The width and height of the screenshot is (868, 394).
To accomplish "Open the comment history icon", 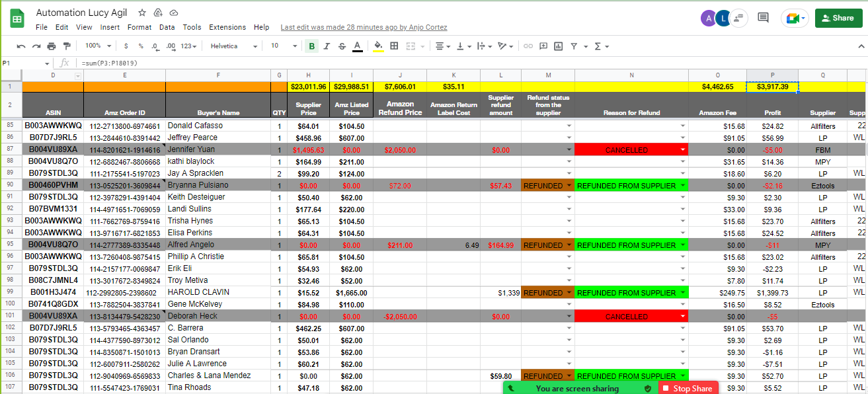I will (764, 18).
